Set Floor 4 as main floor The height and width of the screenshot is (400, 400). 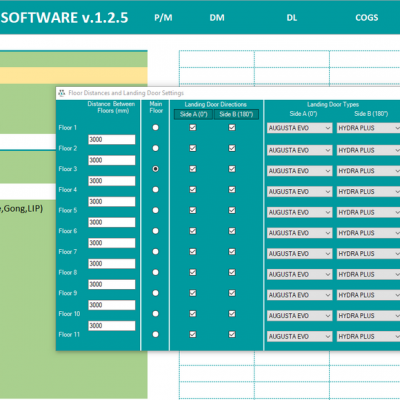click(155, 190)
